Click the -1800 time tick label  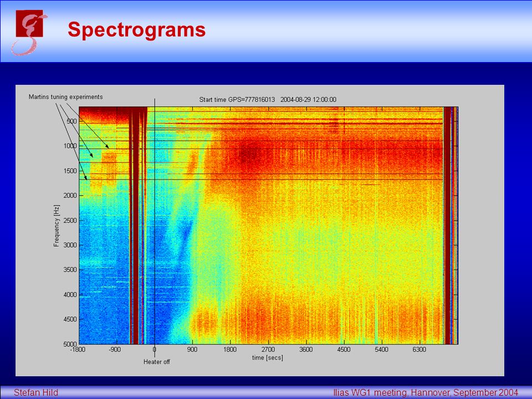[78, 350]
